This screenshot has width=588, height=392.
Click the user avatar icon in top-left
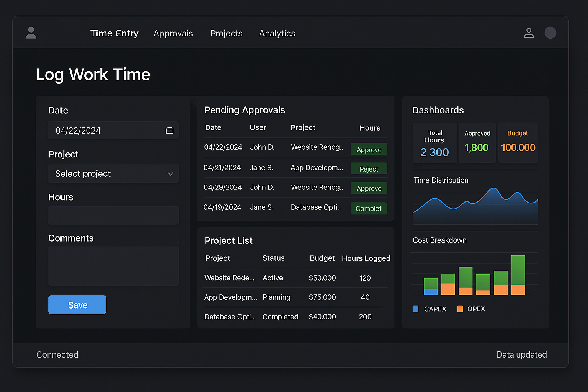point(31,33)
